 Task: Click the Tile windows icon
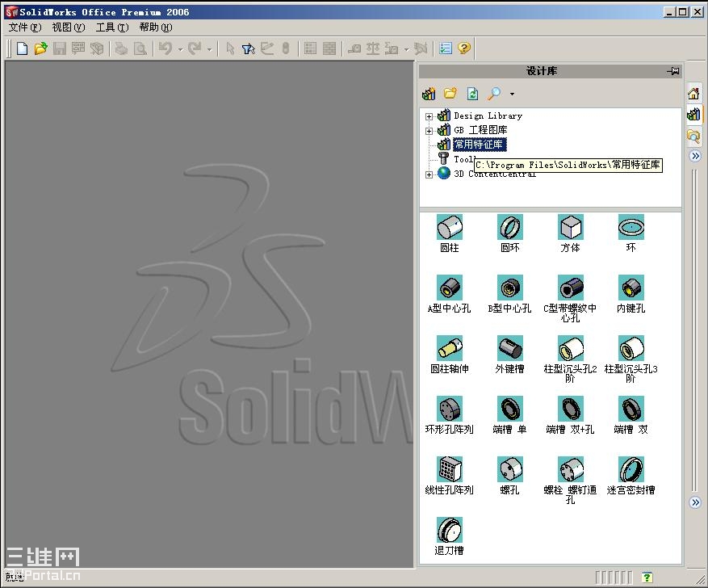[x=310, y=48]
